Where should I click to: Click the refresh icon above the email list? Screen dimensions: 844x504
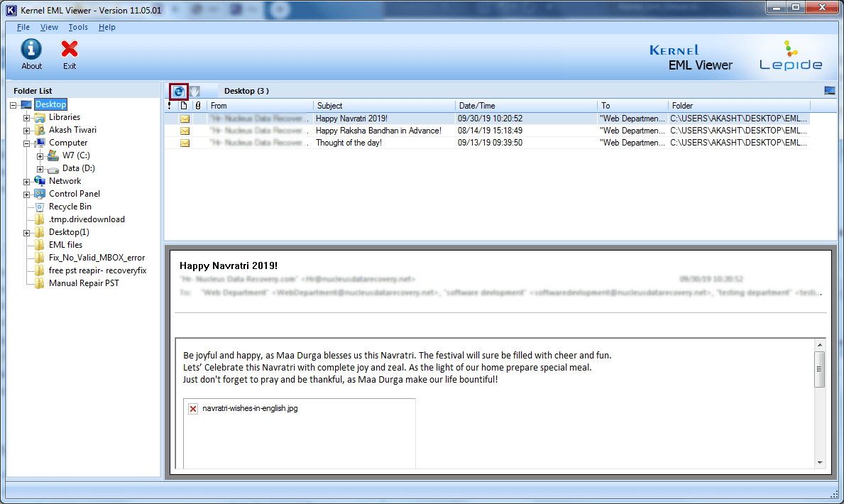pos(179,91)
